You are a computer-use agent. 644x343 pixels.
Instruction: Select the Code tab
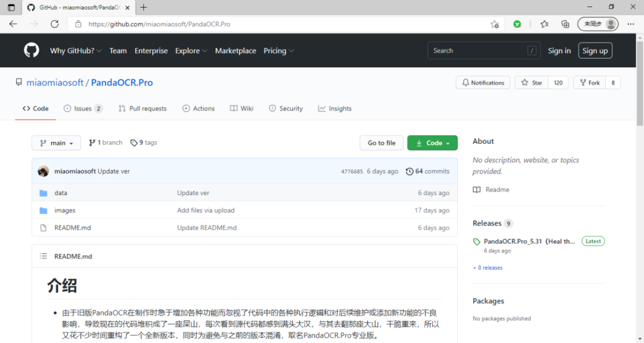35,109
